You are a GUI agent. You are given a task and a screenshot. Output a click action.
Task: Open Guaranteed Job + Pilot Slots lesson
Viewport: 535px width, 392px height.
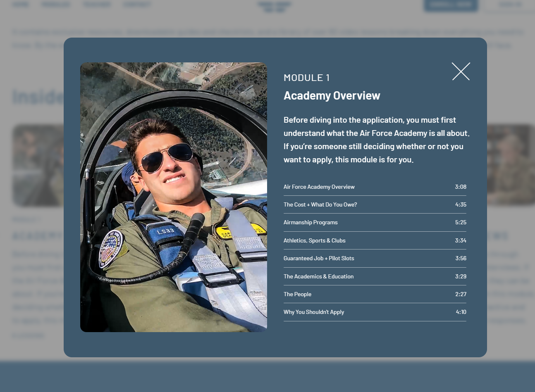(x=375, y=258)
